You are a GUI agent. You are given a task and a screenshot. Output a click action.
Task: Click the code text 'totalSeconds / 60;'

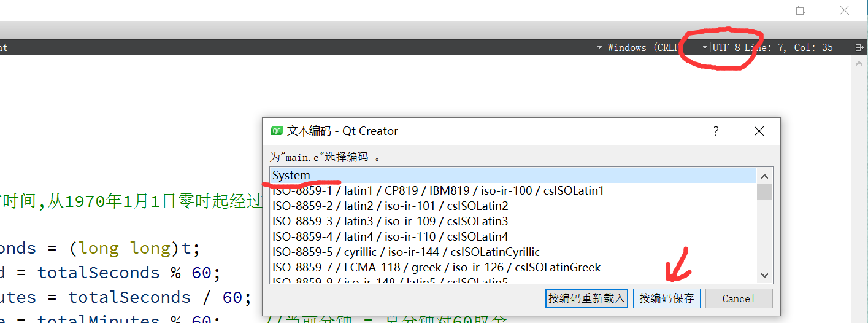(x=160, y=297)
